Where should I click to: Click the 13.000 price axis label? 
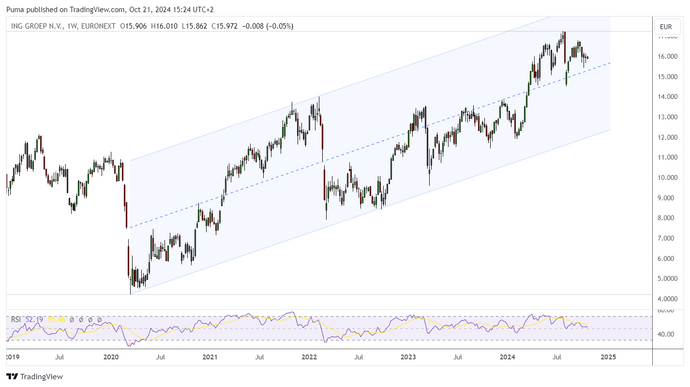click(x=667, y=117)
